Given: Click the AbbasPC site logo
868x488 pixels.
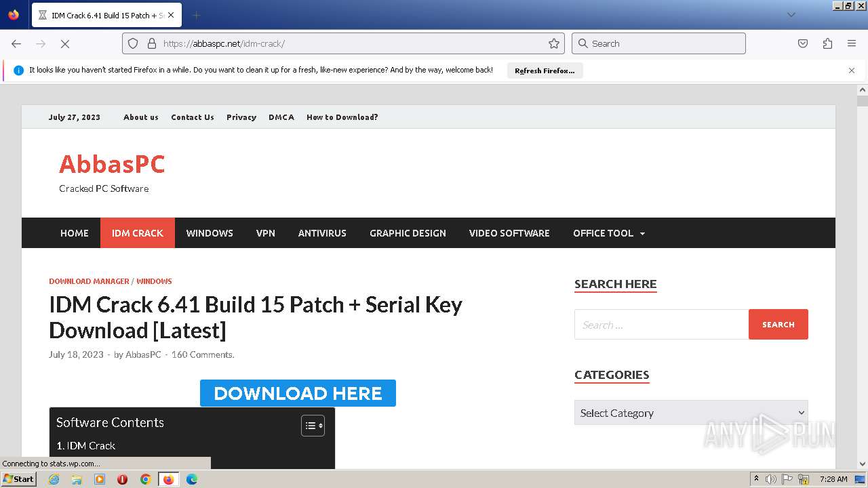Looking at the screenshot, I should coord(112,164).
